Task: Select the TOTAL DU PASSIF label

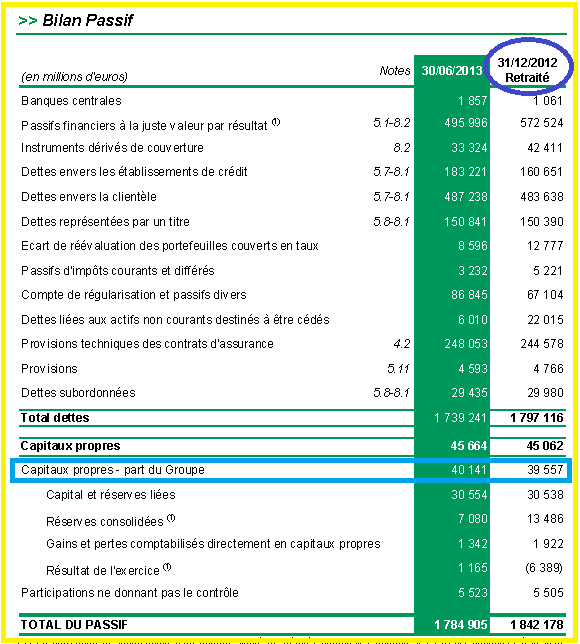Action: (74, 625)
